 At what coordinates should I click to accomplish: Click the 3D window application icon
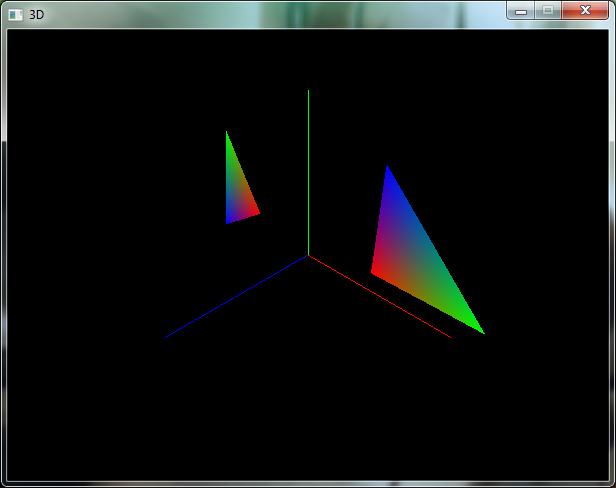(x=16, y=14)
